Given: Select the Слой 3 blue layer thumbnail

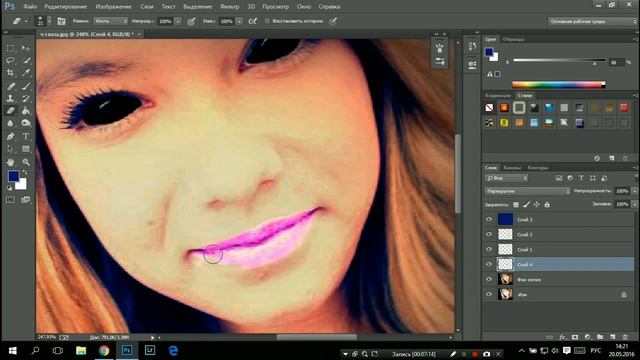Looking at the screenshot, I should 505,219.
